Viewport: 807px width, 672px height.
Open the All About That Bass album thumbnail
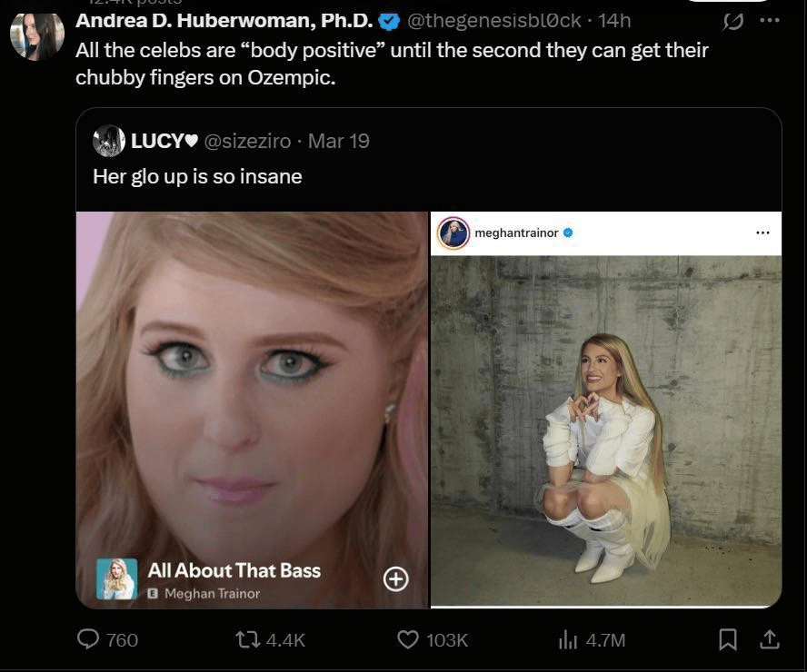click(117, 578)
